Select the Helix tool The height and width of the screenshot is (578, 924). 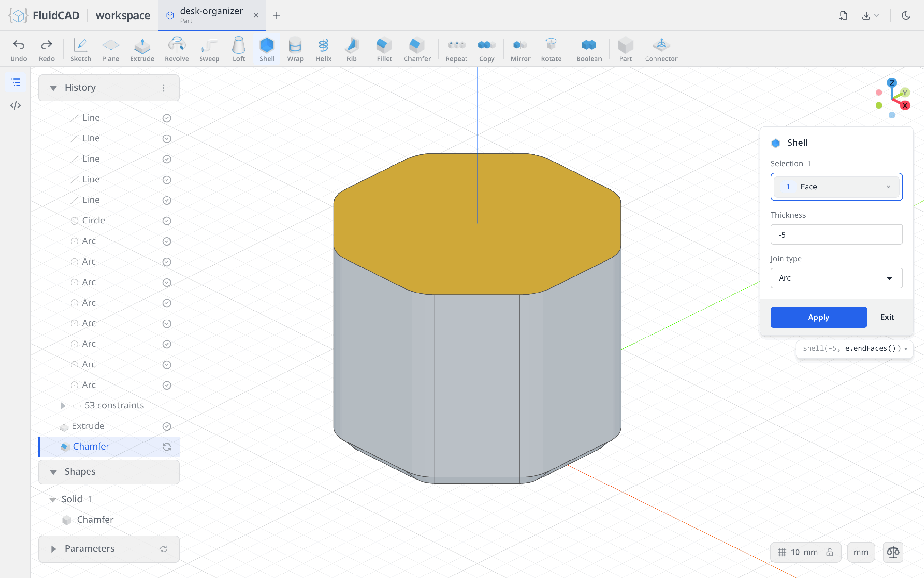tap(323, 49)
